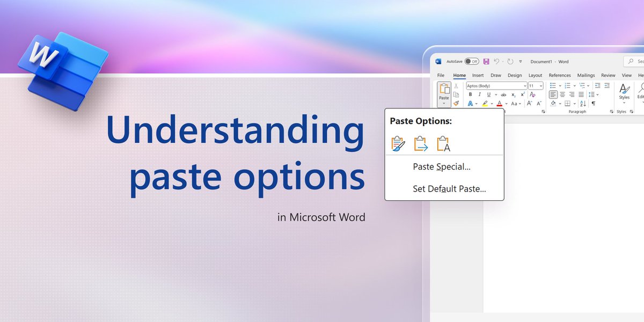The image size is (644, 322).
Task: Click the Save icon in title bar
Action: 486,62
